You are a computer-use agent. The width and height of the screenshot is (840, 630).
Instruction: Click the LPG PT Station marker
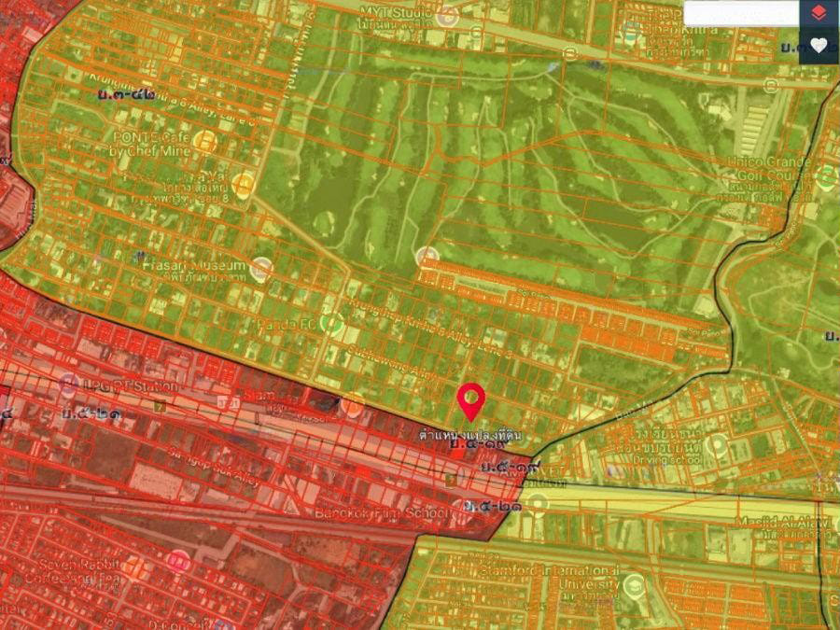(68, 385)
